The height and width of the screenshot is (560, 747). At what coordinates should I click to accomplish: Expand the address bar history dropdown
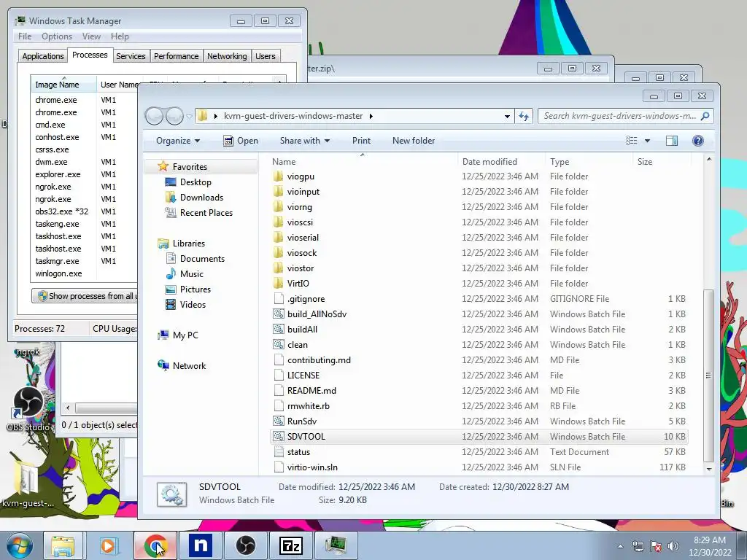click(507, 116)
